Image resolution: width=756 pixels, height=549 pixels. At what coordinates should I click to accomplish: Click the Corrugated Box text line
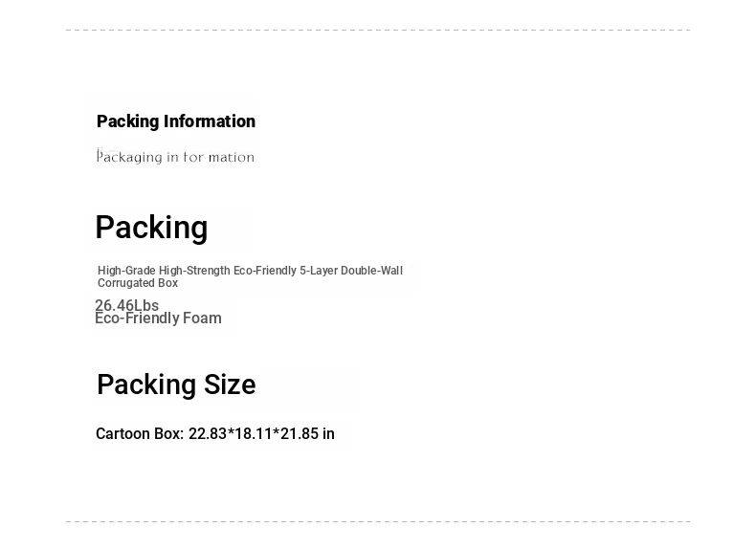click(138, 283)
